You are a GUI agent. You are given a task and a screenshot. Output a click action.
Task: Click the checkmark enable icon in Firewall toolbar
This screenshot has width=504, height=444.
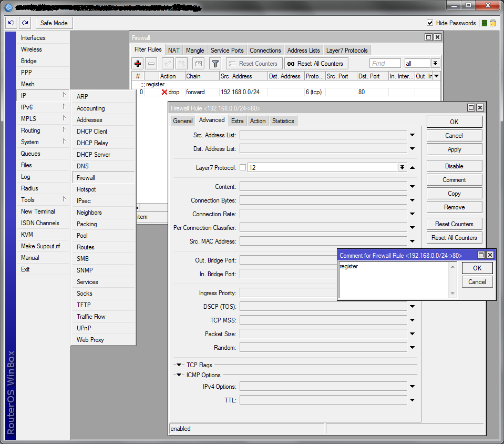coord(168,64)
